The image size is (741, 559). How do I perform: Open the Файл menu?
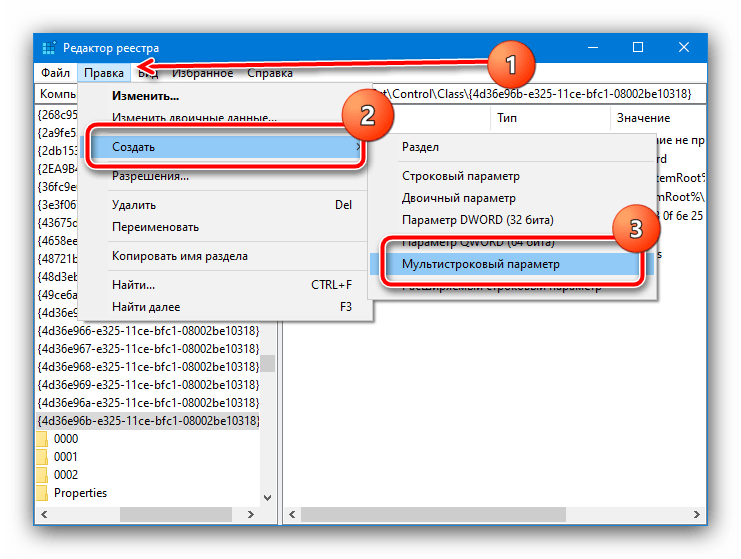[55, 73]
